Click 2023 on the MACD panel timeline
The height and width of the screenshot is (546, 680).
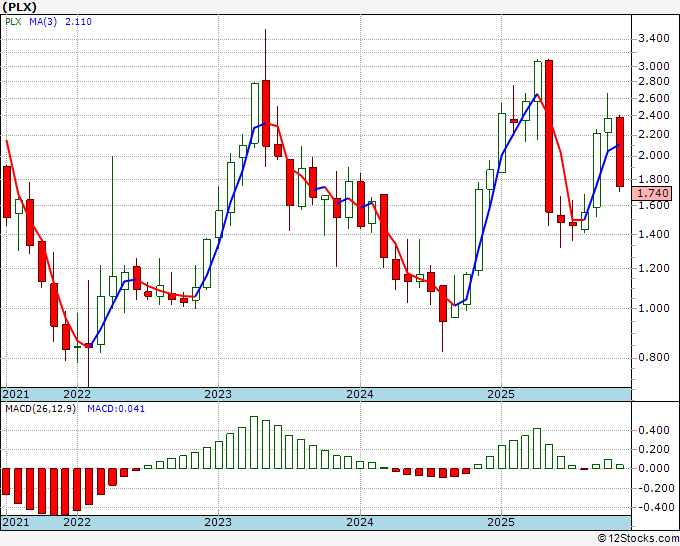pos(217,522)
